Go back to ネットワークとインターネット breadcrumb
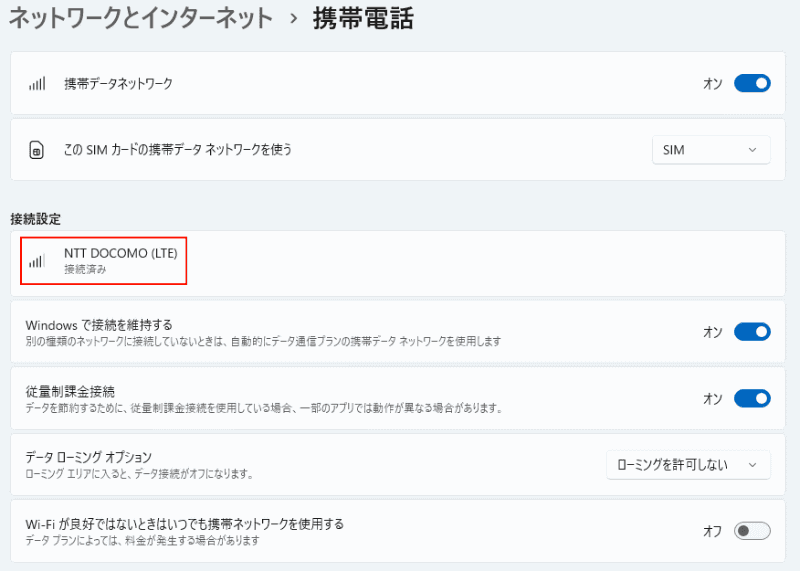800x571 pixels. [x=141, y=19]
